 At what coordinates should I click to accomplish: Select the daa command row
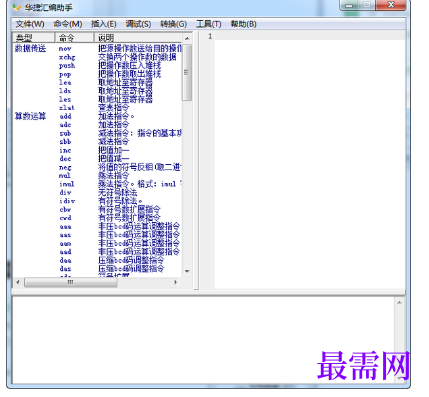coord(97,260)
